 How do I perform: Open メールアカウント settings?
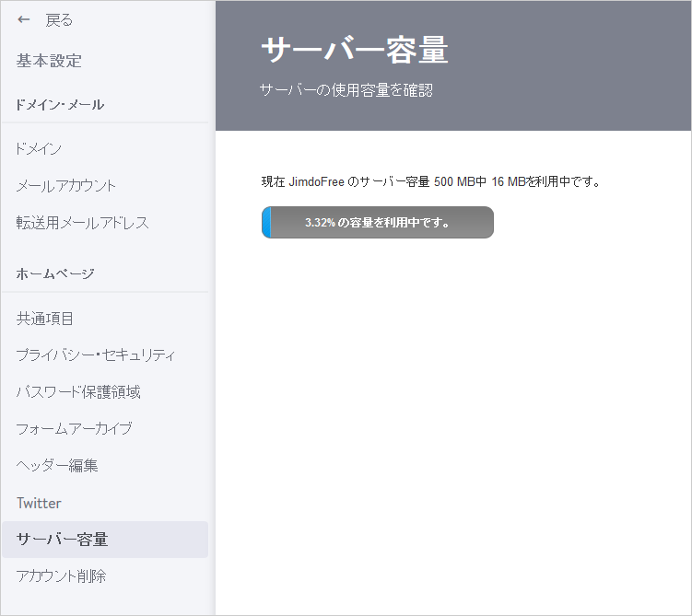click(x=65, y=186)
